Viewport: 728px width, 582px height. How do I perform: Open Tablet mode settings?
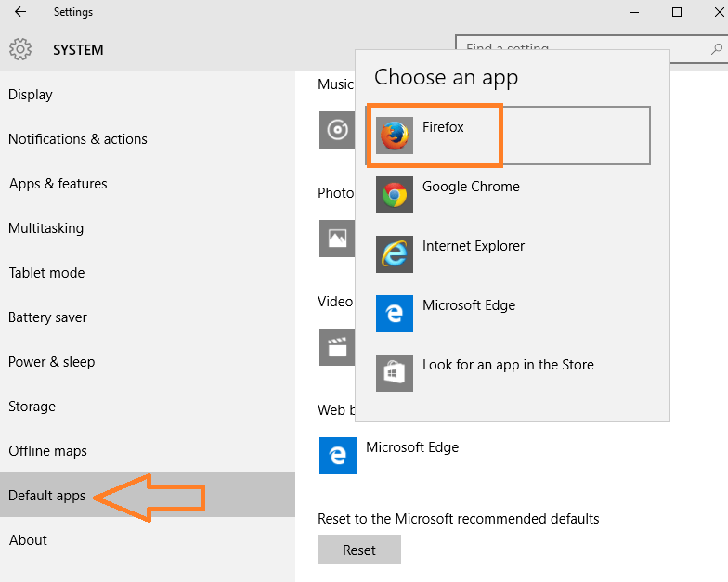148,273
